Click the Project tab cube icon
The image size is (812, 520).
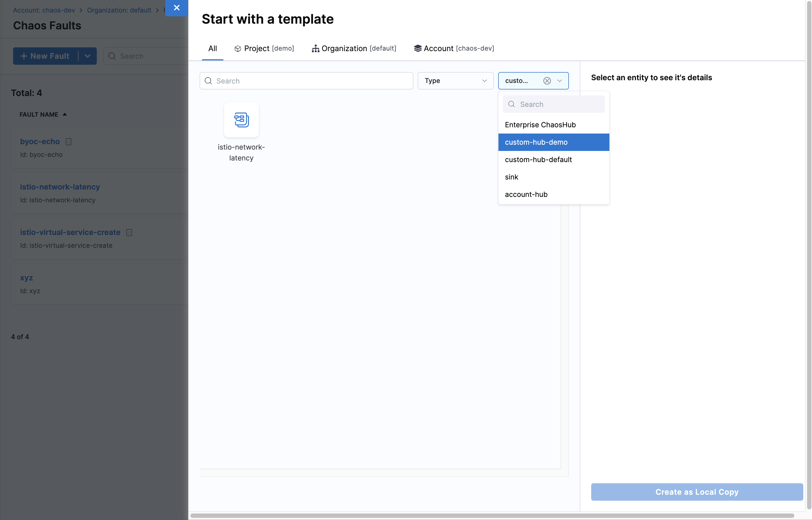tap(238, 49)
